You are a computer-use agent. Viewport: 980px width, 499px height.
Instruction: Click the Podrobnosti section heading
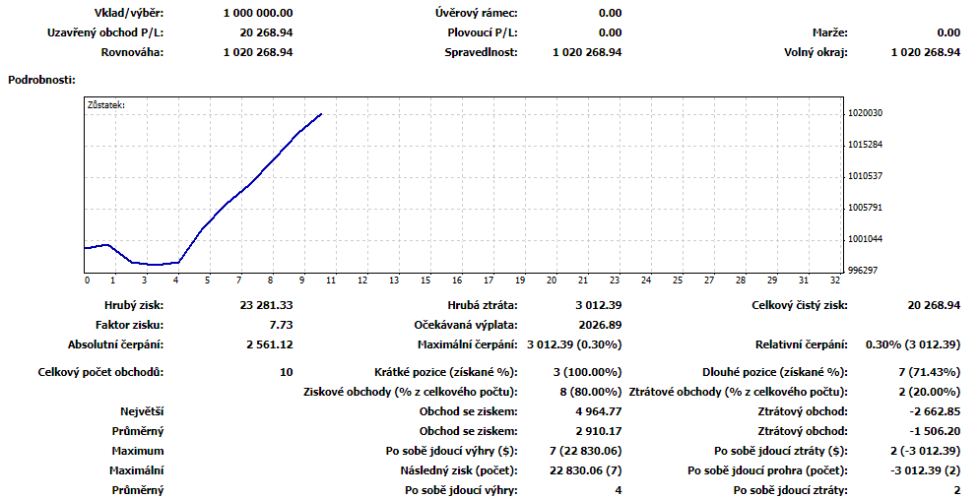[x=40, y=78]
